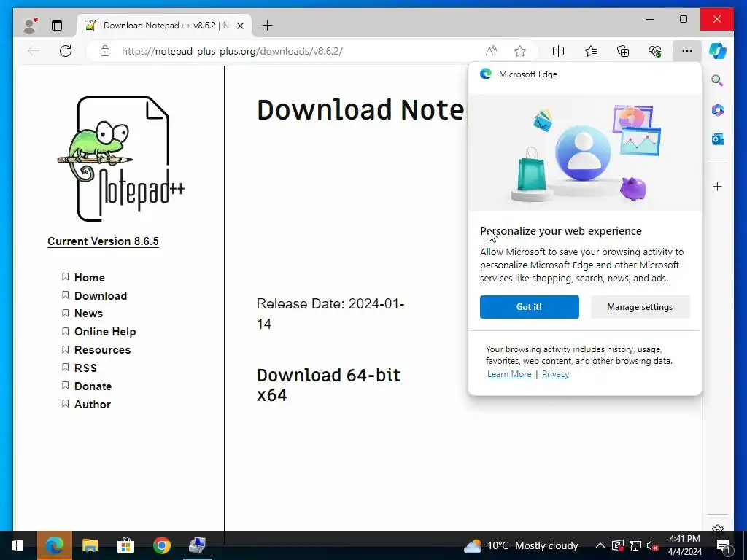Open Outlook in the sidebar
The image size is (747, 560).
[x=718, y=139]
